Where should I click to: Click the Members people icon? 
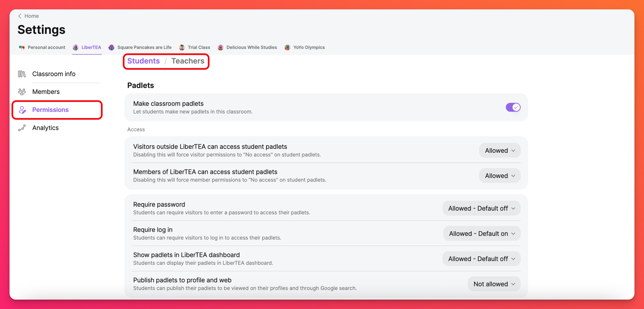pyautogui.click(x=22, y=92)
